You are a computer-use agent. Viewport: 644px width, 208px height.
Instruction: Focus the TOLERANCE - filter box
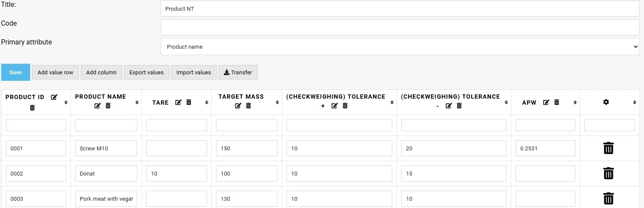click(x=454, y=125)
